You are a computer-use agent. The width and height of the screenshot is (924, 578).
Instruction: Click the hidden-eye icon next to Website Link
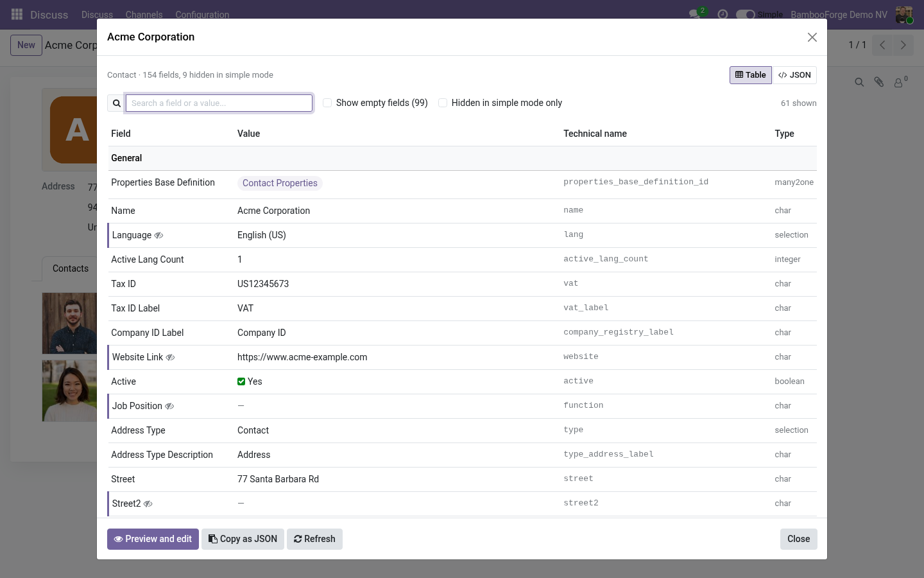[x=171, y=358]
